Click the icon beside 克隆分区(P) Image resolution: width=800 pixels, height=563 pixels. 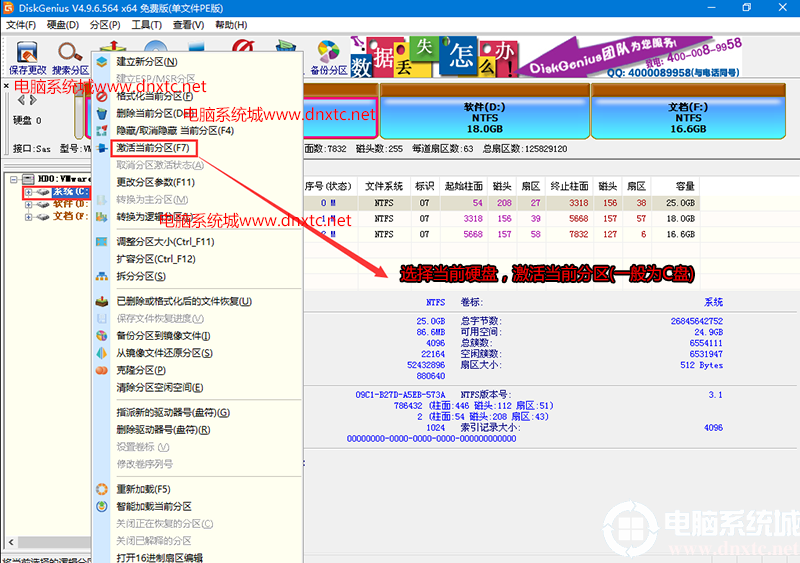pyautogui.click(x=102, y=370)
